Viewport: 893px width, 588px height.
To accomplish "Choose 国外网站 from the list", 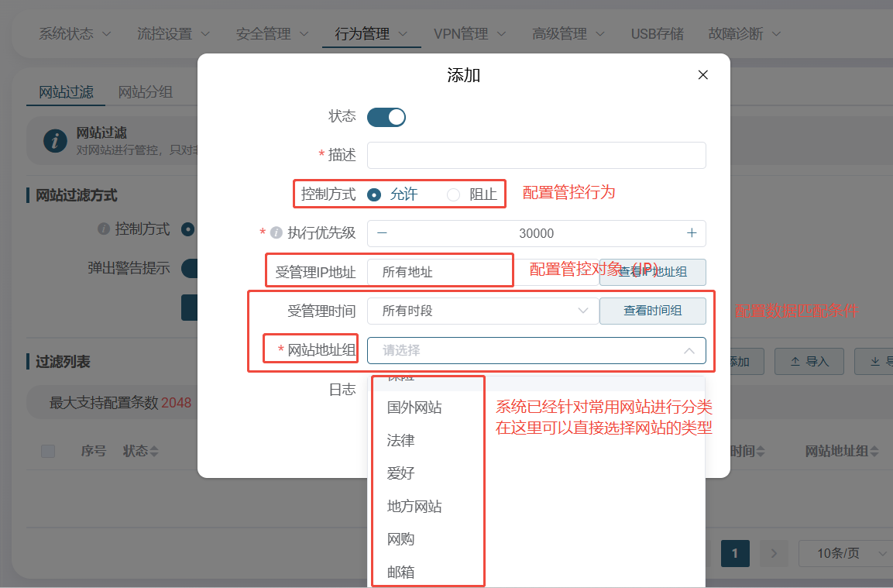I will [414, 407].
